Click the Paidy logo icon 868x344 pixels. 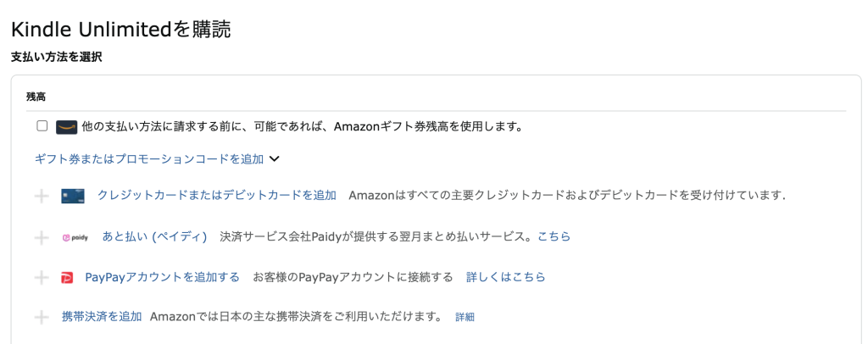(x=75, y=237)
